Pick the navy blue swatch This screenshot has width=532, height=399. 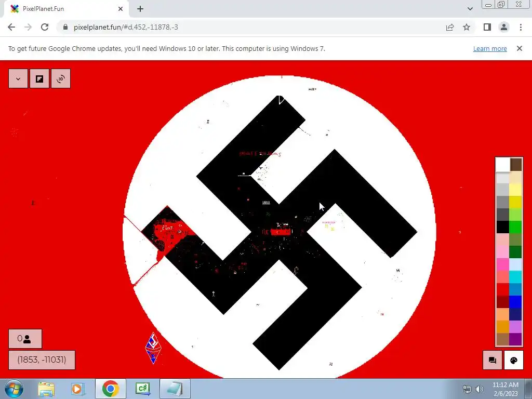[515, 314]
